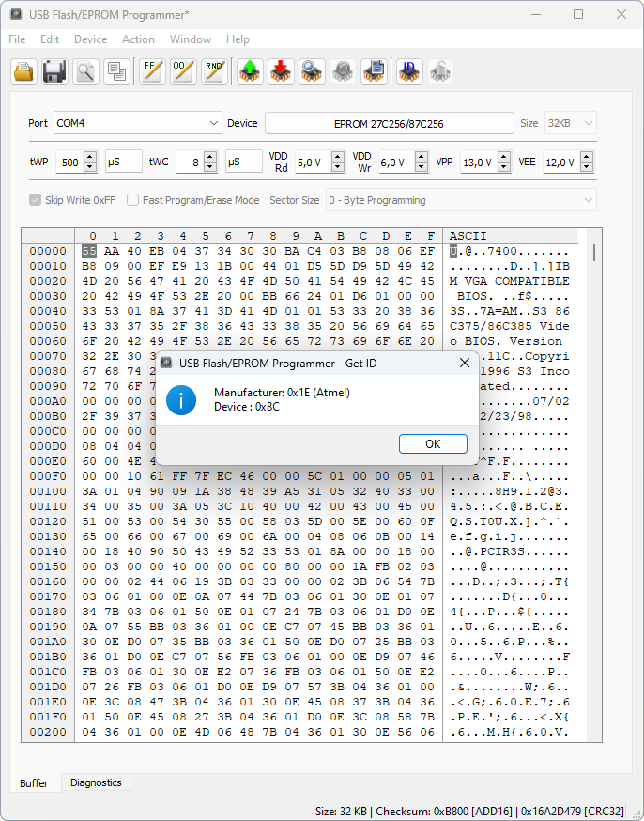This screenshot has height=821, width=644.
Task: Click 'Manufacturer: 0x1E (Atmel)' text
Action: 282,392
